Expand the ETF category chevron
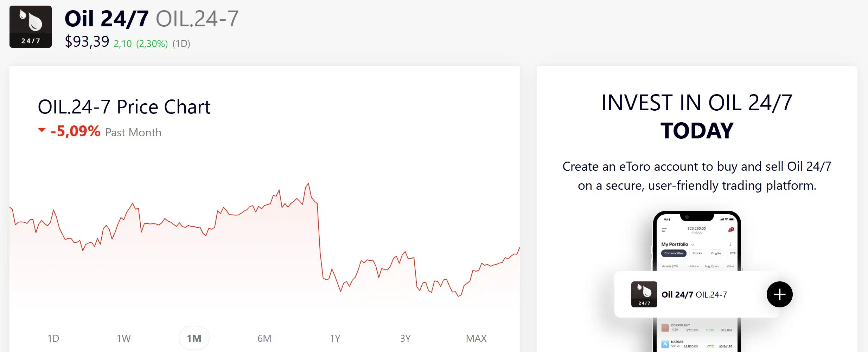 click(x=733, y=253)
